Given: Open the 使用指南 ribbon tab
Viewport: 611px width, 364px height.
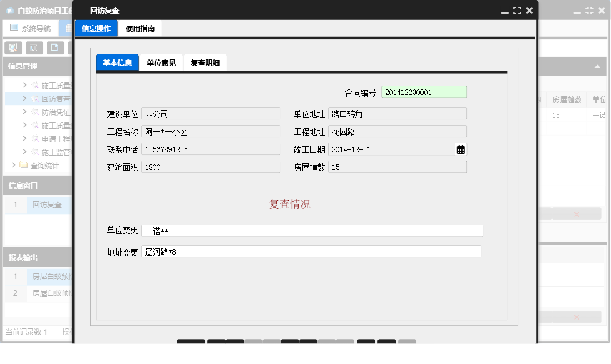Looking at the screenshot, I should [139, 27].
